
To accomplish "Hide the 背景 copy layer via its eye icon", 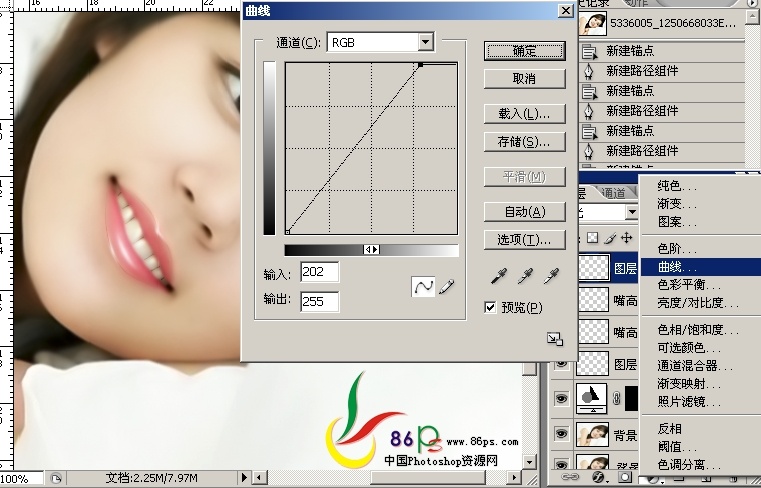I will 561,433.
